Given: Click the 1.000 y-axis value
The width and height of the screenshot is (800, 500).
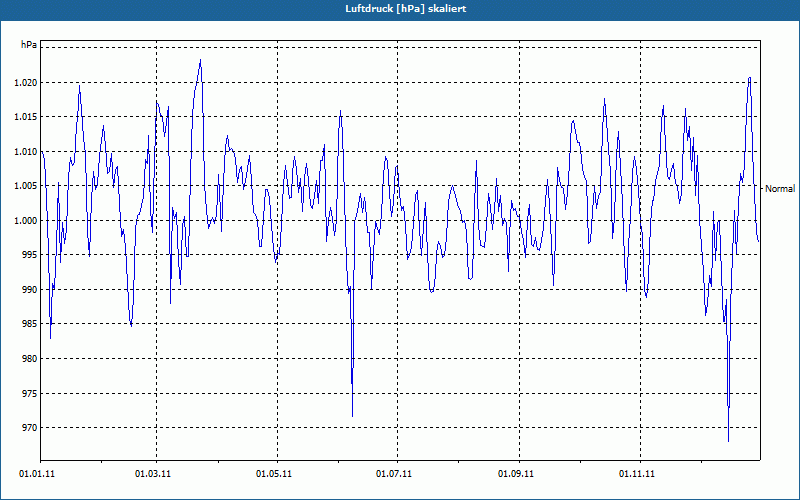Looking at the screenshot, I should [26, 220].
